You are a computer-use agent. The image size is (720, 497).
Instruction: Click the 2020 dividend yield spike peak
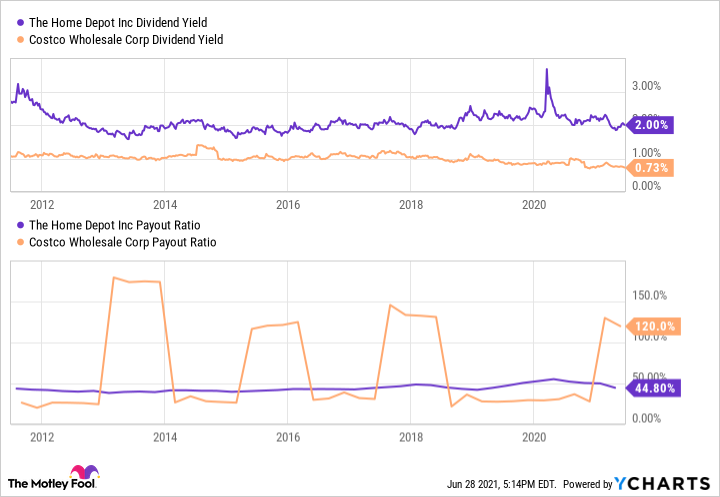[547, 70]
